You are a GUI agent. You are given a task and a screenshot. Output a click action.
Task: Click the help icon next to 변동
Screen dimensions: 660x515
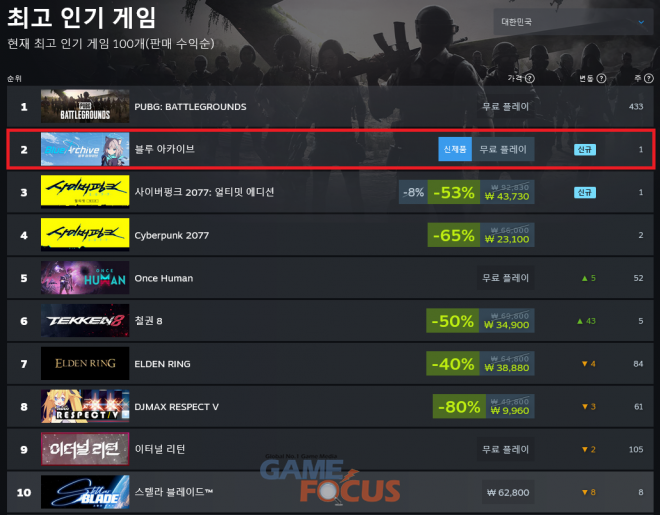click(601, 78)
